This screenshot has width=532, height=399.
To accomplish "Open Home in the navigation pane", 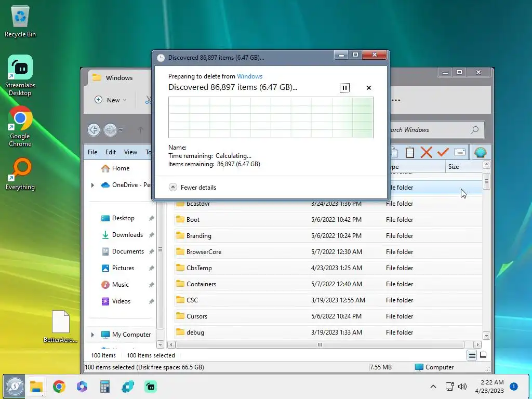I will point(121,168).
